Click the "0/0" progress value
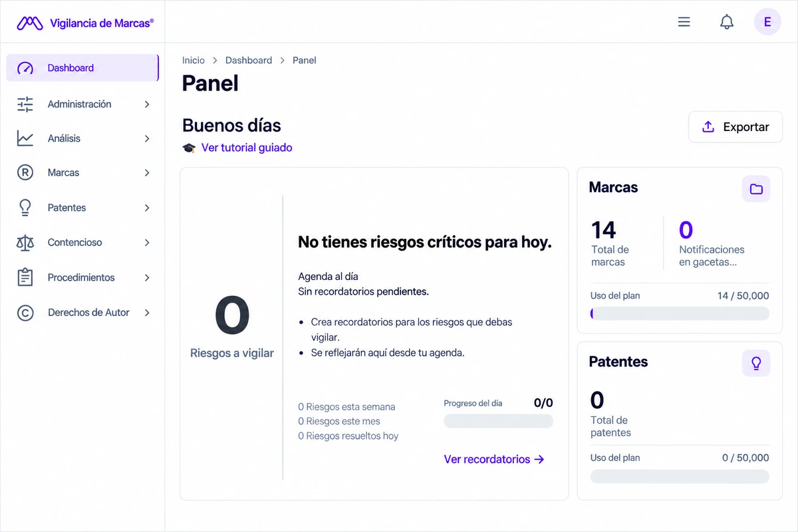This screenshot has width=798, height=532. coord(543,403)
